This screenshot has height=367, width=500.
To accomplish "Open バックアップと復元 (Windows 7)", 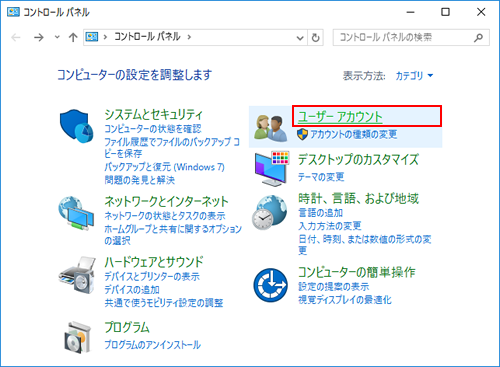I will coord(164,167).
